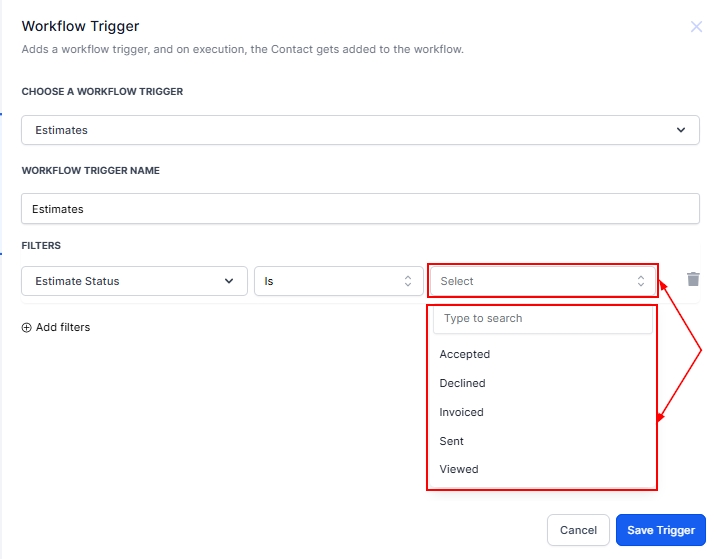Click the chevron arrow in the Estimates trigger dropdown
The width and height of the screenshot is (716, 559).
[681, 130]
